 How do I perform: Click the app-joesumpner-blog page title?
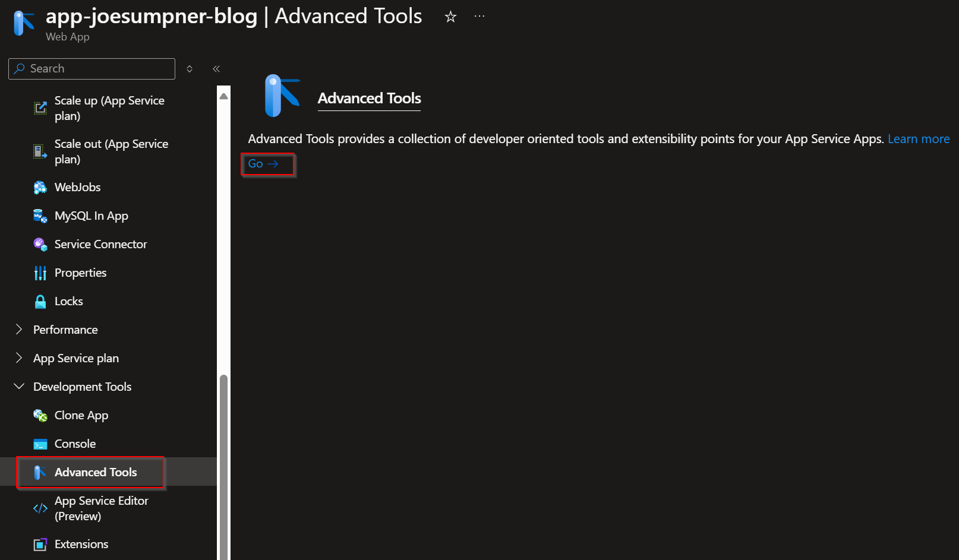[x=152, y=16]
